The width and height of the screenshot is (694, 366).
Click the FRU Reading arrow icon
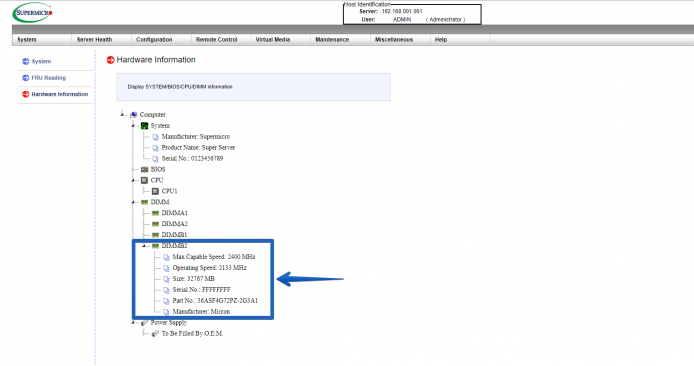[26, 78]
